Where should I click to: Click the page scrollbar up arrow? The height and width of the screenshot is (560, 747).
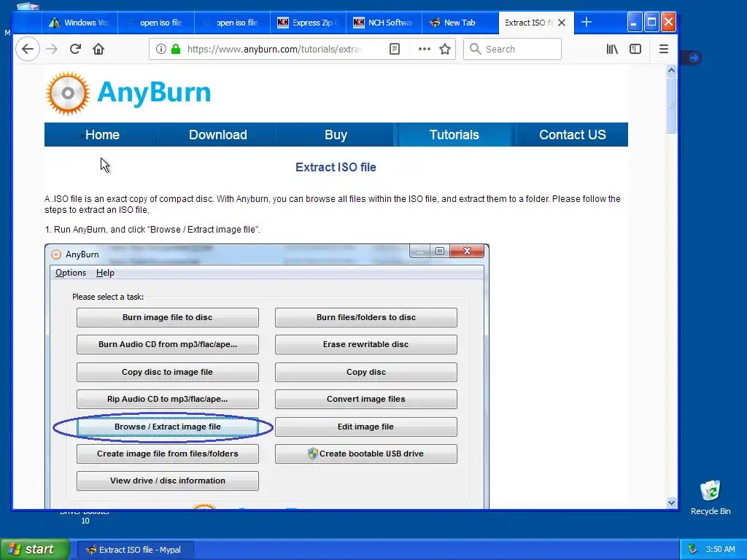[x=671, y=71]
